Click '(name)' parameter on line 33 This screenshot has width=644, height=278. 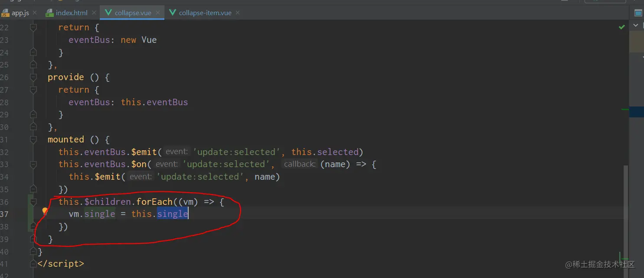[x=336, y=164]
